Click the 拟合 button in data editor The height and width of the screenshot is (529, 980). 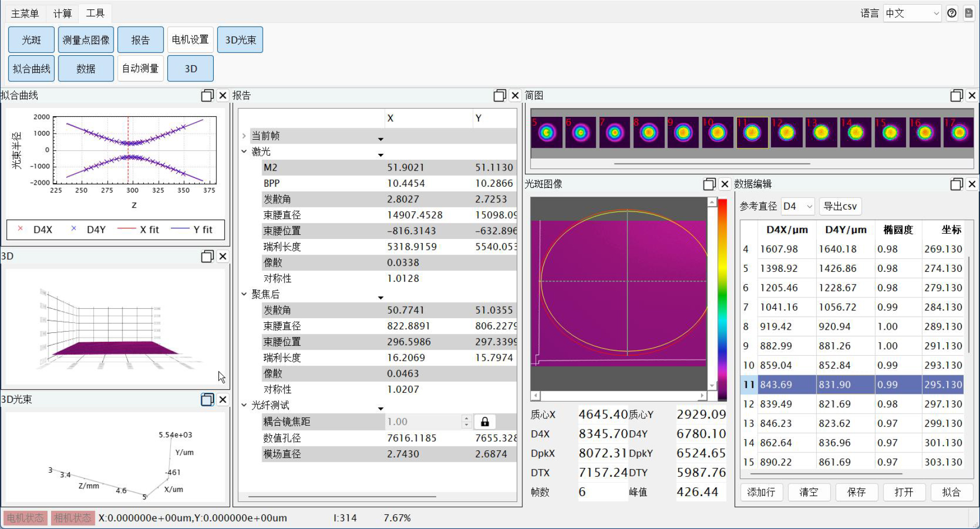tap(951, 492)
